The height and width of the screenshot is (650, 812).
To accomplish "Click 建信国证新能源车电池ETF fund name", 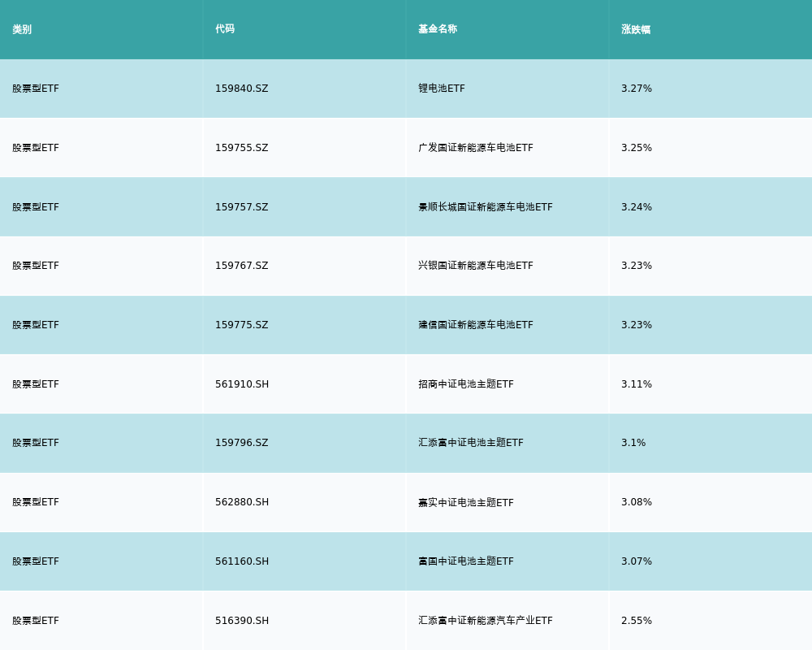I will click(x=475, y=325).
